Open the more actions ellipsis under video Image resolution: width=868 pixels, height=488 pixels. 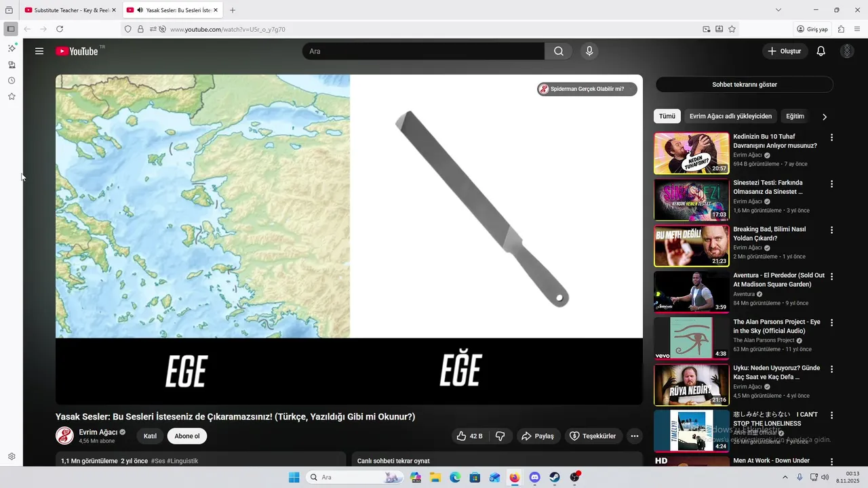[x=635, y=436]
